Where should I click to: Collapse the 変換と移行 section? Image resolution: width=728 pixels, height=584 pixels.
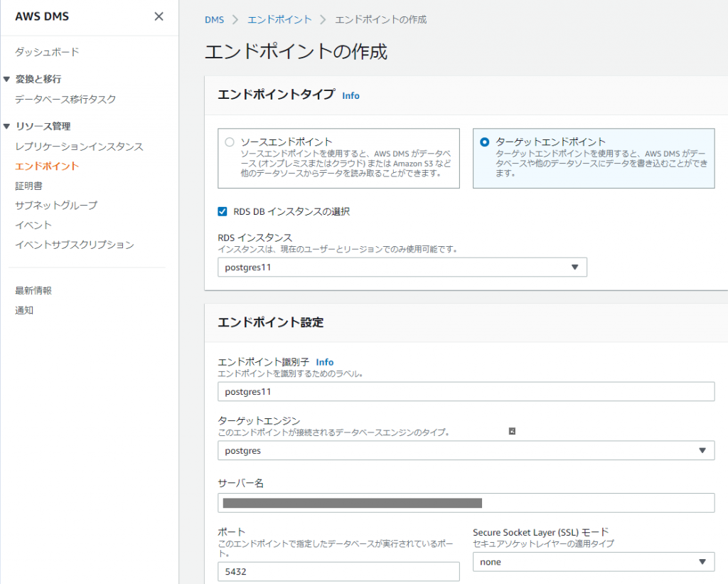[6, 79]
